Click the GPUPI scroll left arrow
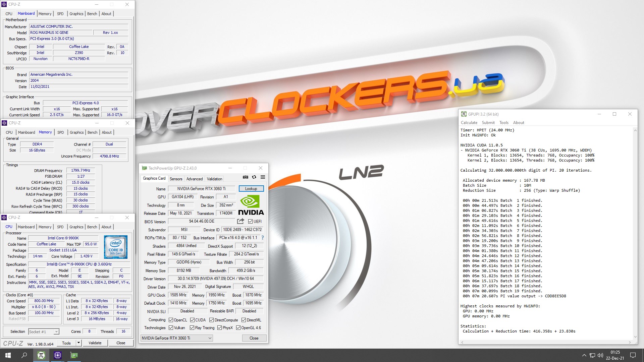Image resolution: width=644 pixels, height=362 pixels. pos(462,342)
